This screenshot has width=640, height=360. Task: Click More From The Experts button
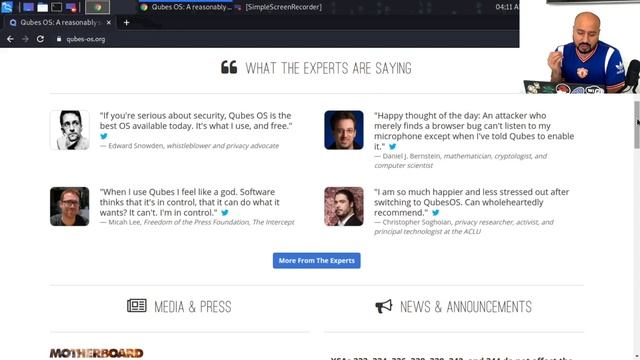click(316, 260)
